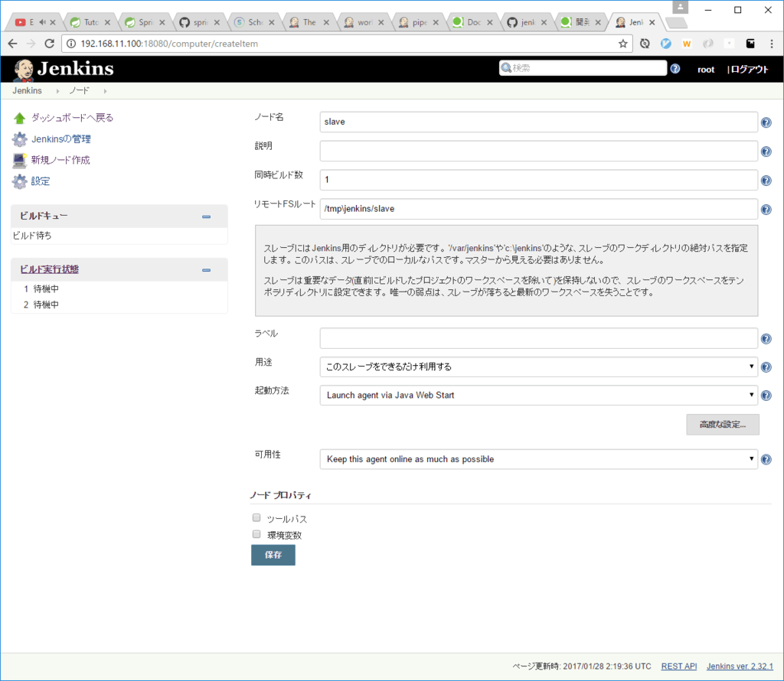The image size is (784, 681).
Task: Open help icon next to リモートFSルート field
Action: coord(766,210)
